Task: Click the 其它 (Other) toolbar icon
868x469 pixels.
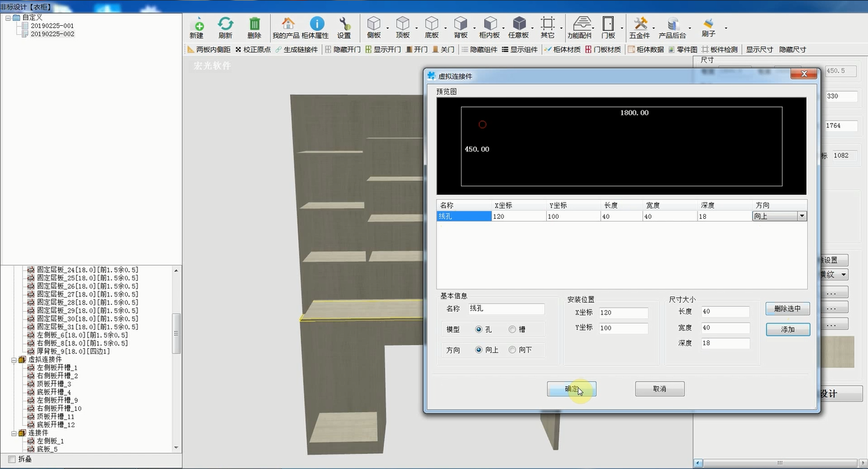Action: point(547,27)
